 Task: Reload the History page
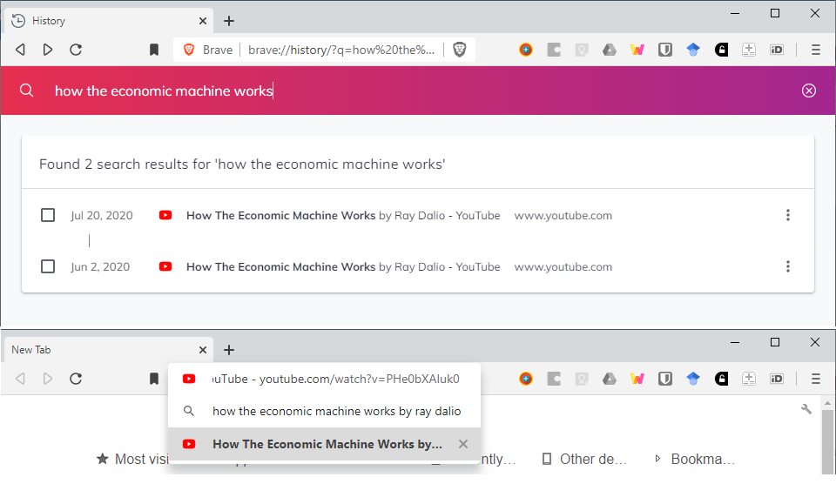click(x=76, y=50)
